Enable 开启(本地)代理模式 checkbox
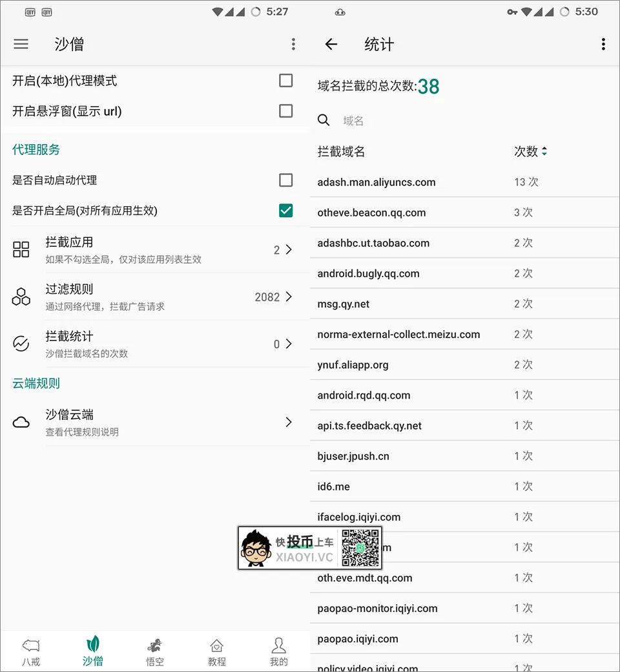 click(286, 81)
